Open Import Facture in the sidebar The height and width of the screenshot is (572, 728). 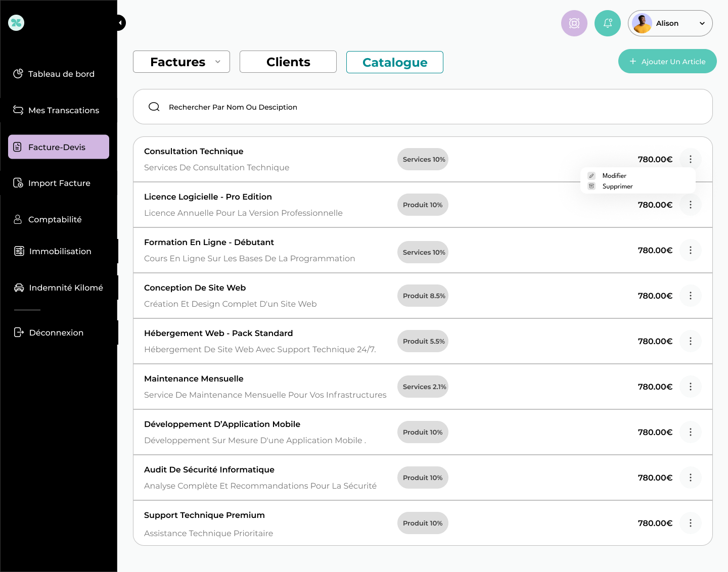coord(59,183)
